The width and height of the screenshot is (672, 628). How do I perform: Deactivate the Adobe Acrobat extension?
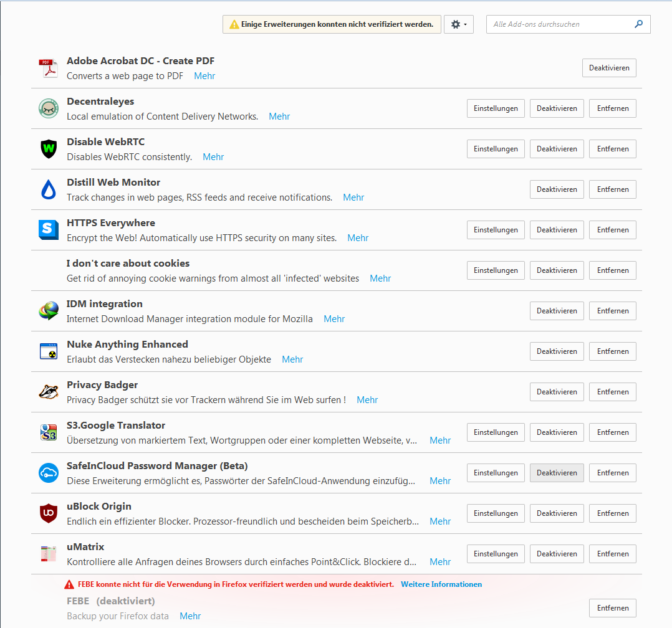coord(609,68)
